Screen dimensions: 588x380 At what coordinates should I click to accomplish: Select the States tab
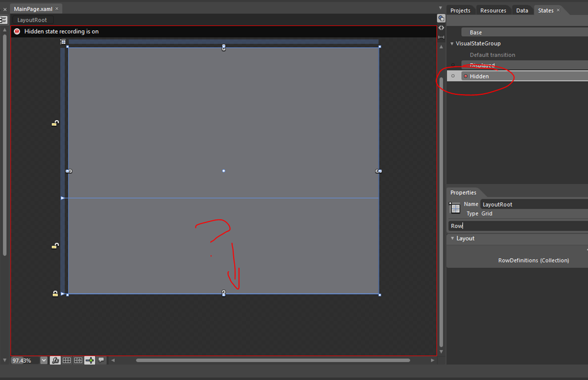coord(546,10)
